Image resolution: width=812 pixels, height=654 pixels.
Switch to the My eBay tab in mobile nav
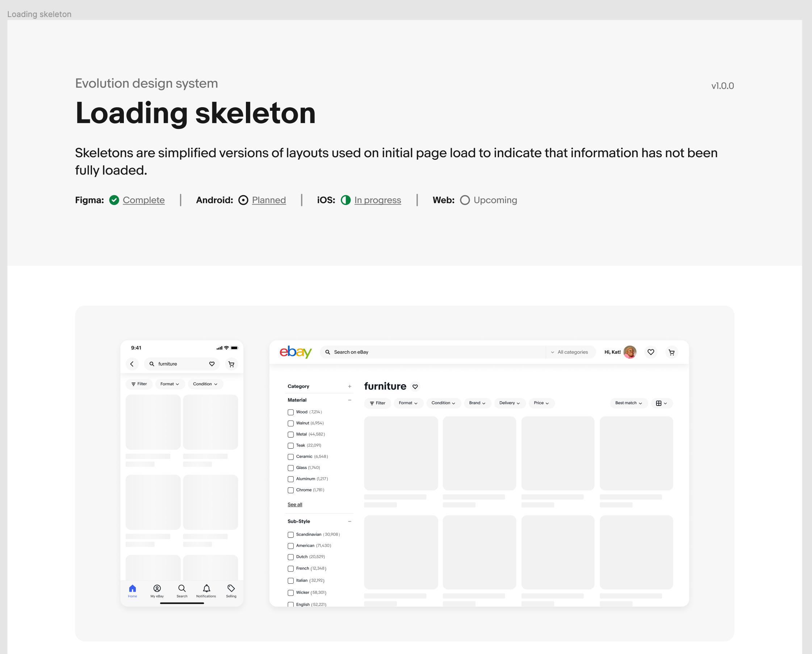point(157,588)
